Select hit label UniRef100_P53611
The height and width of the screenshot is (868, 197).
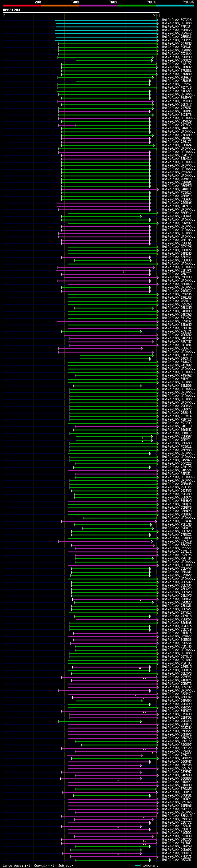point(177,446)
